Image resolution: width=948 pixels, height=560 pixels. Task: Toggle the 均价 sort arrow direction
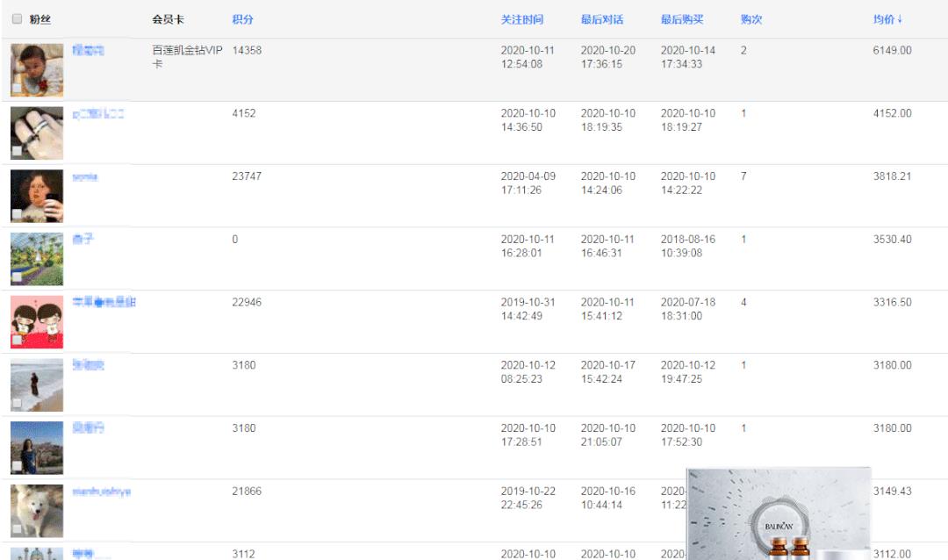(887, 19)
